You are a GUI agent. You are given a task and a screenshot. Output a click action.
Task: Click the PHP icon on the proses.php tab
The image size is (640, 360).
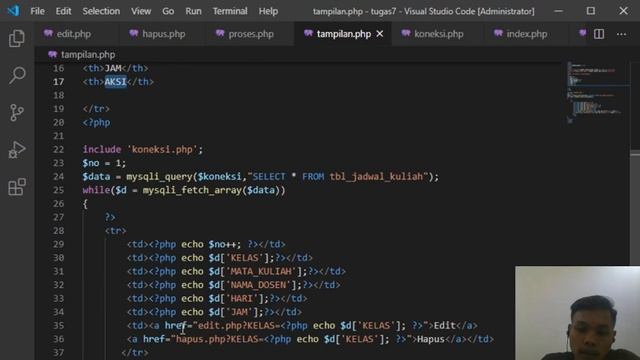pyautogui.click(x=220, y=33)
